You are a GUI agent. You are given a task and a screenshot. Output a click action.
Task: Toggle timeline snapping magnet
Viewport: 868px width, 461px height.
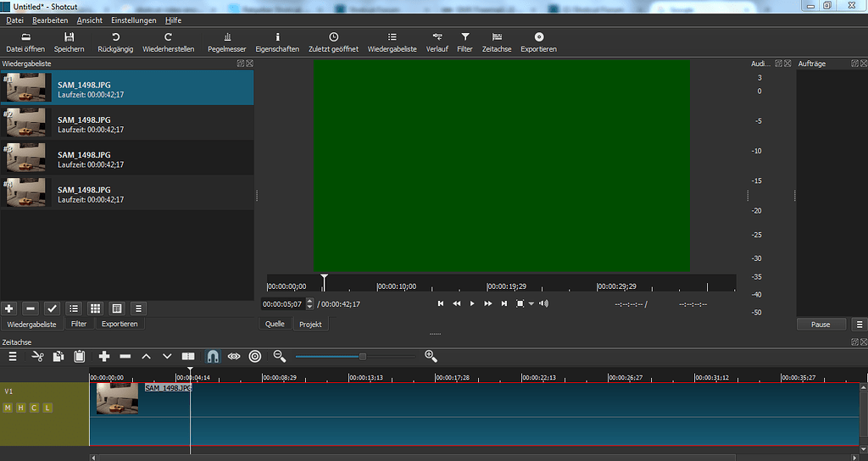213,357
